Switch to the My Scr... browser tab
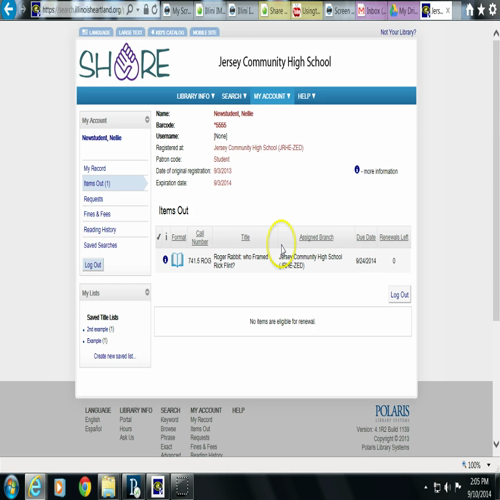Viewport: 500px width, 500px height. pyautogui.click(x=177, y=11)
